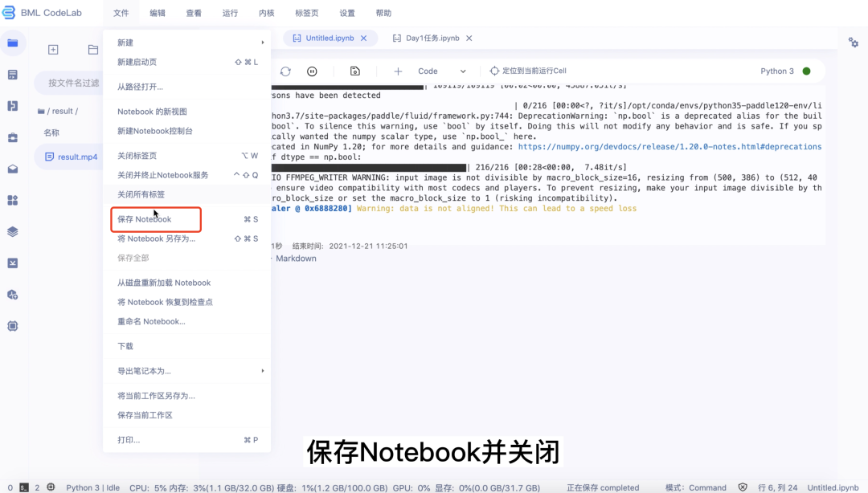The width and height of the screenshot is (868, 493).
Task: Close the Untitled.ipynb tab
Action: (364, 39)
